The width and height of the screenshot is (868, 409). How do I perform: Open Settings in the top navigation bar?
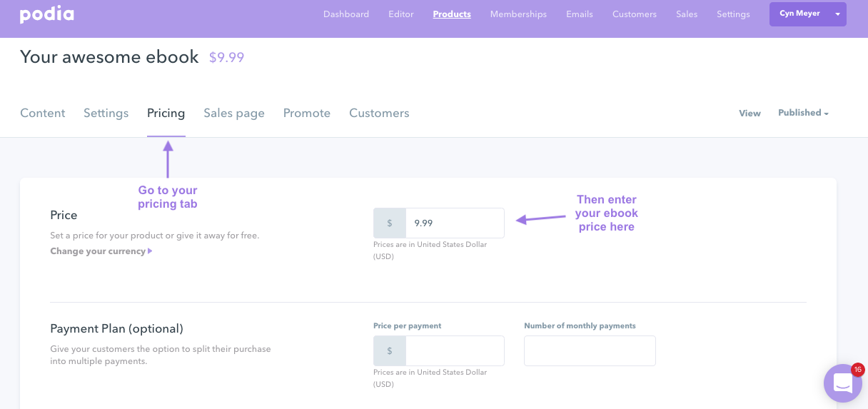tap(733, 14)
